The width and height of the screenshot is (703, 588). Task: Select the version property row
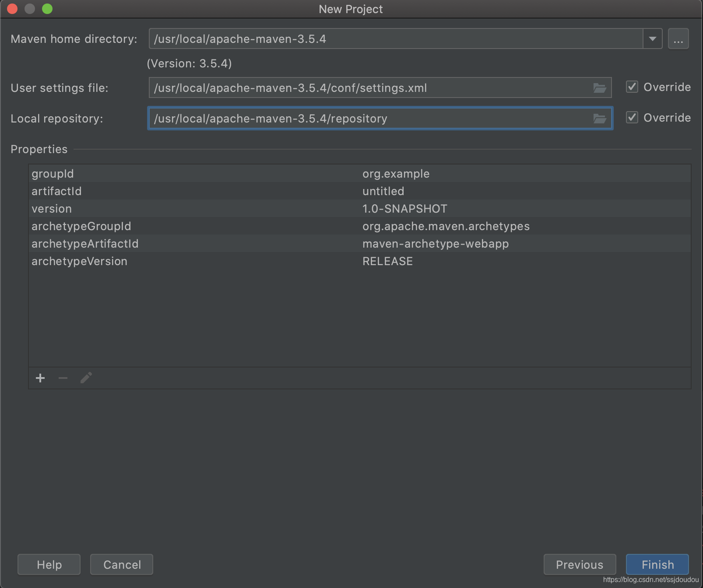click(x=360, y=209)
